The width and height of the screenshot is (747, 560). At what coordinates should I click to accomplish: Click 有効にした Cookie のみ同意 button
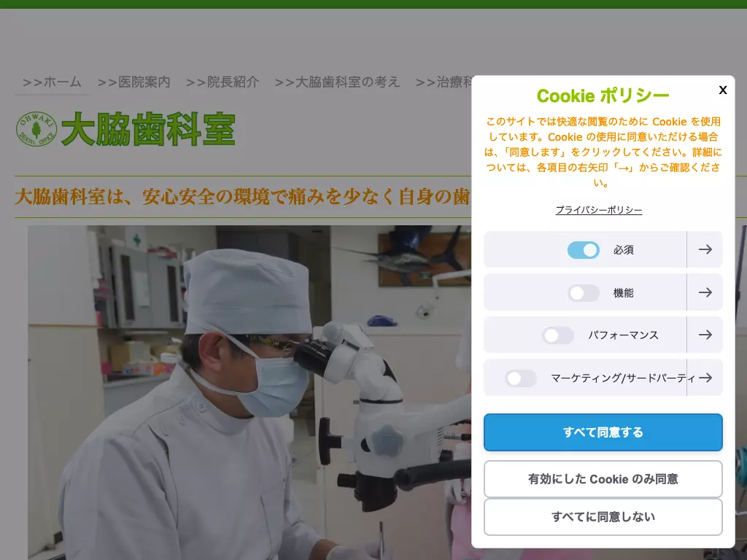pyautogui.click(x=603, y=479)
